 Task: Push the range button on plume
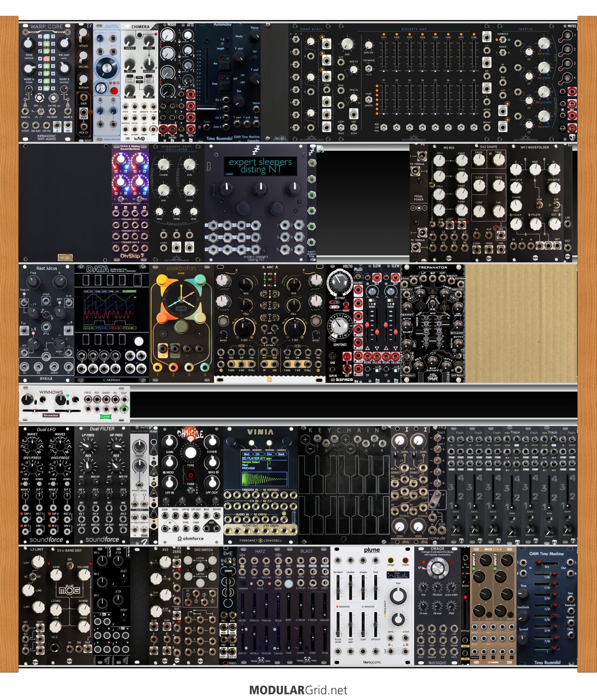click(x=391, y=560)
